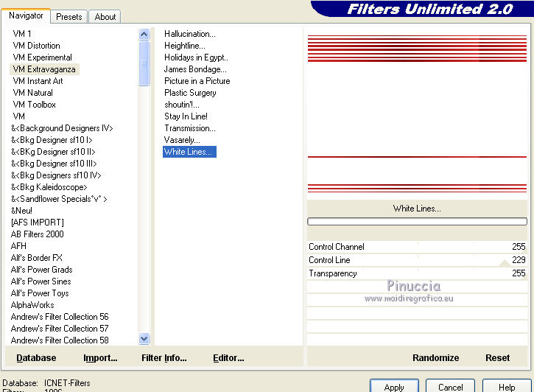
Task: Switch to the Presets tab
Action: [69, 17]
